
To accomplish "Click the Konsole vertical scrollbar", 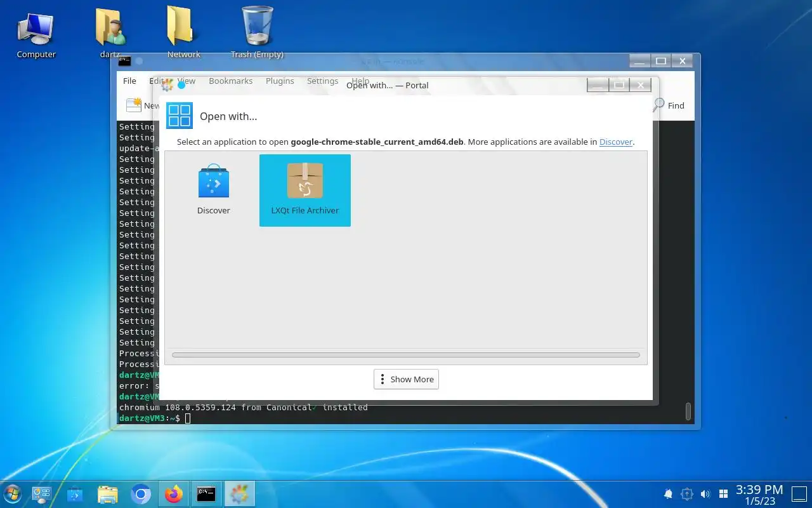I will click(x=688, y=411).
